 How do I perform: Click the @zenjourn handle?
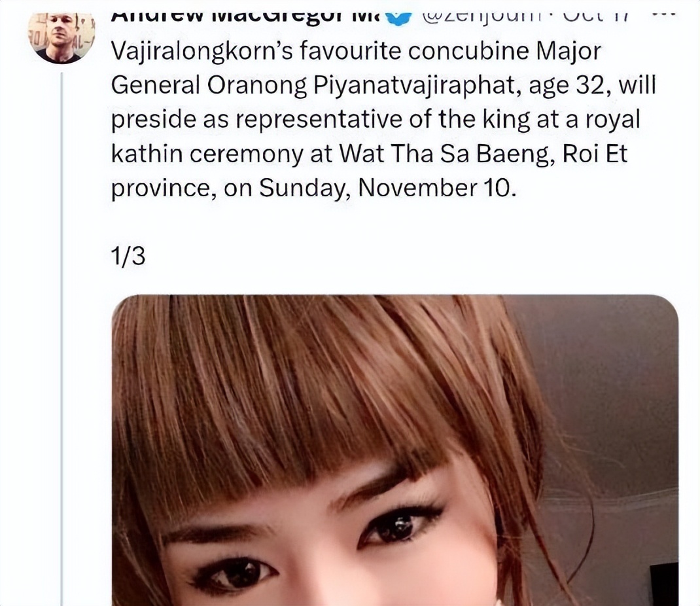tap(483, 17)
